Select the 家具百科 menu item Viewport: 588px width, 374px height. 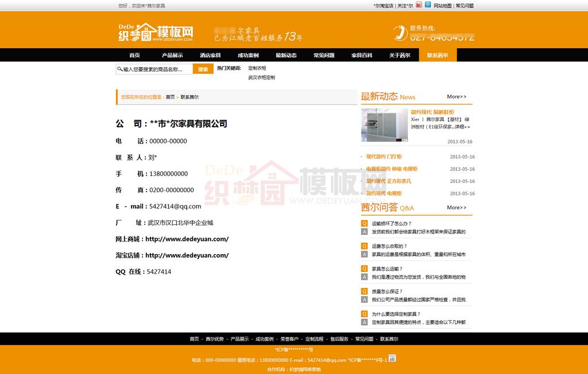click(362, 56)
